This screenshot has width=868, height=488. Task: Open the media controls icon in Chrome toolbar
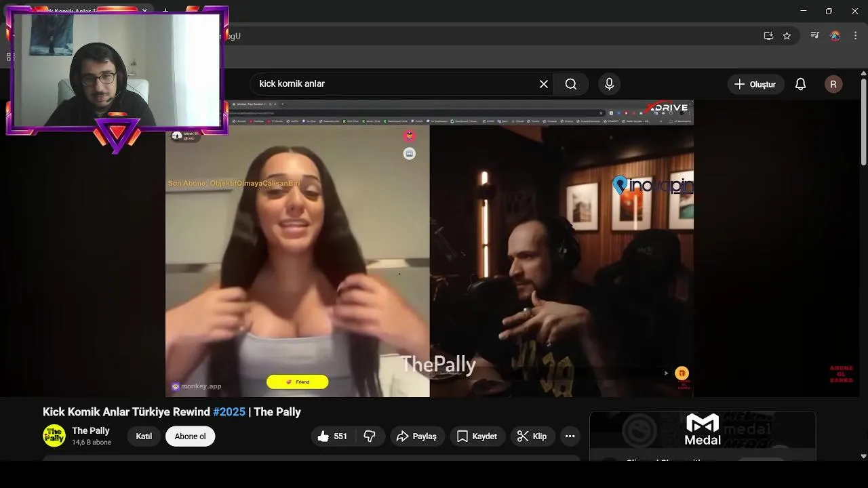(815, 36)
